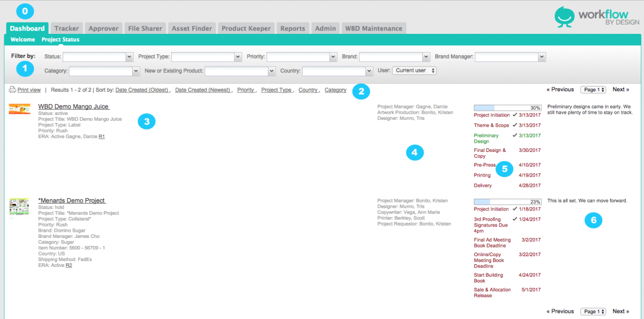Click the Start Building Book milestone
This screenshot has height=319, width=644.
point(488,278)
